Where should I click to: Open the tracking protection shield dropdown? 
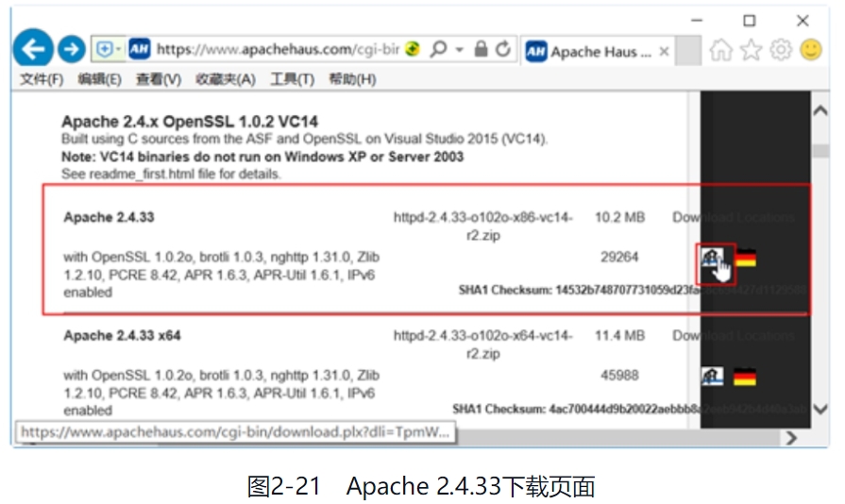point(108,50)
